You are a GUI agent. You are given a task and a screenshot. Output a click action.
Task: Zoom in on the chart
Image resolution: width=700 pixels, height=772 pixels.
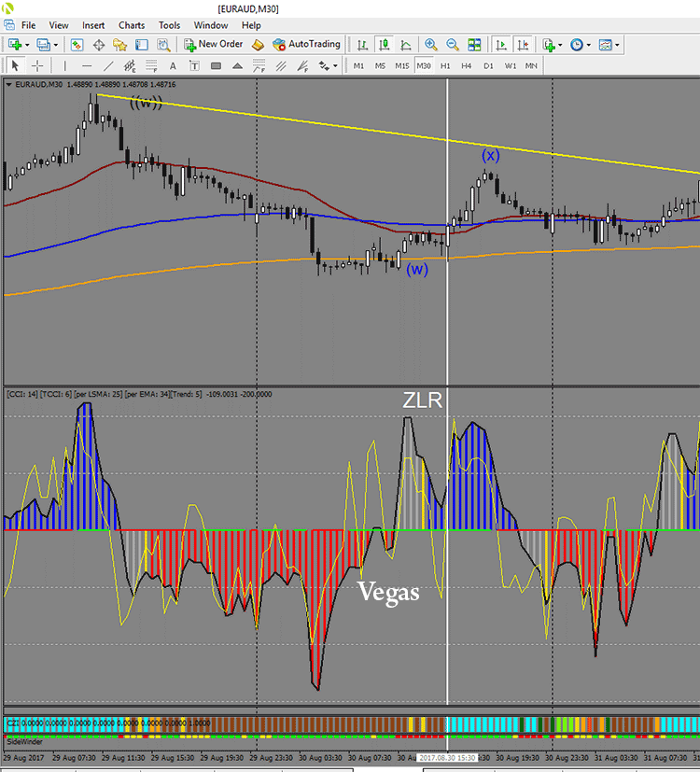tap(430, 45)
